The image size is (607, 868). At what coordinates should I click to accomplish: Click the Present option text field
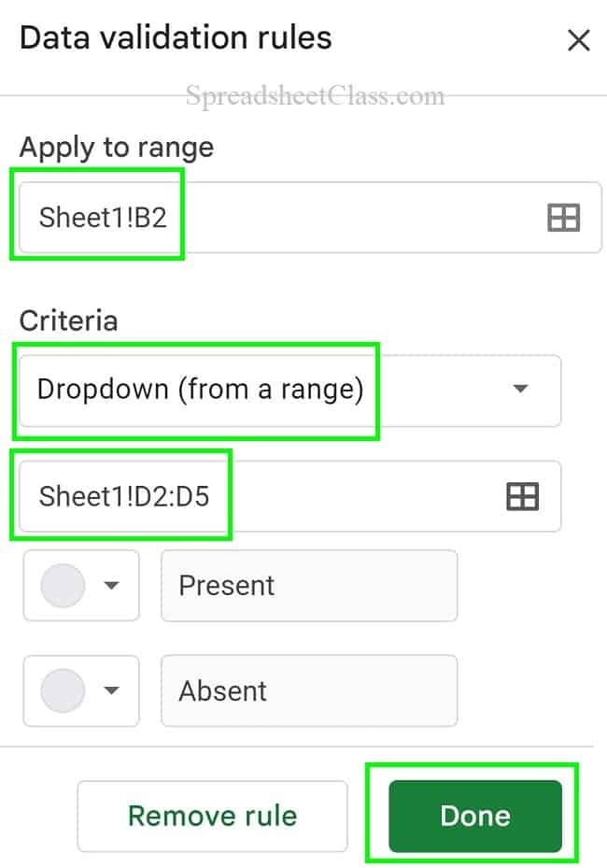pyautogui.click(x=309, y=586)
